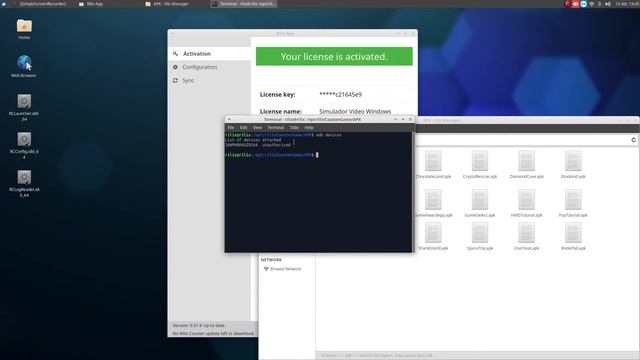The image size is (640, 360).
Task: Open the applications menu in the panel
Action: tap(4, 4)
